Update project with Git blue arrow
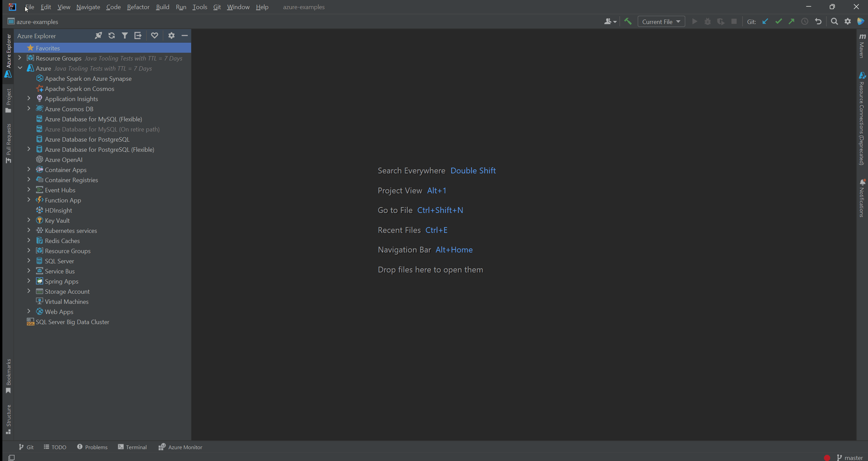 (765, 22)
